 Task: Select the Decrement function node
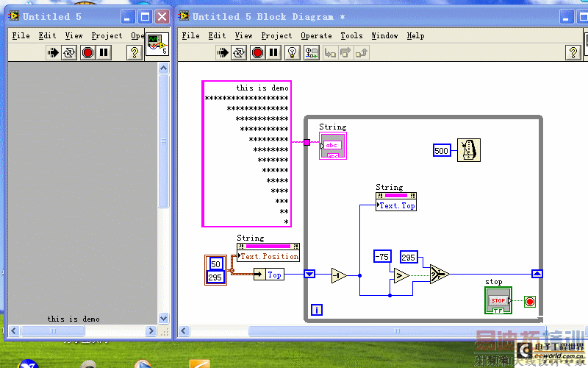click(x=339, y=275)
